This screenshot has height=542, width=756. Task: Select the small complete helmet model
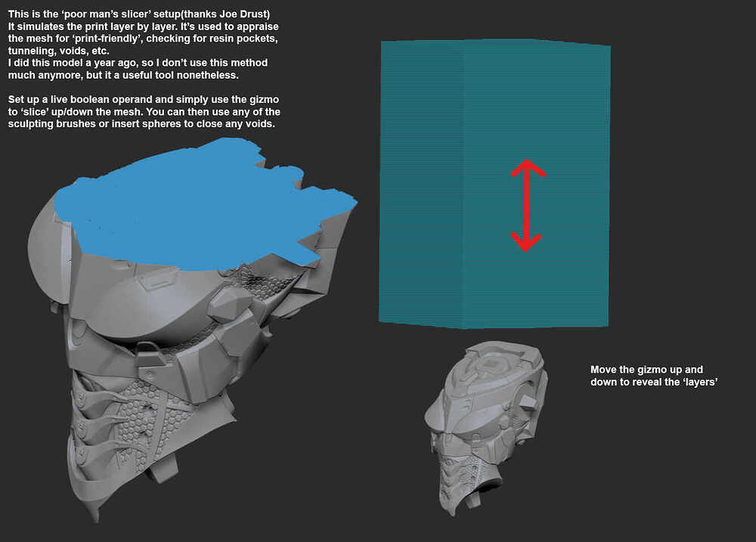point(486,428)
